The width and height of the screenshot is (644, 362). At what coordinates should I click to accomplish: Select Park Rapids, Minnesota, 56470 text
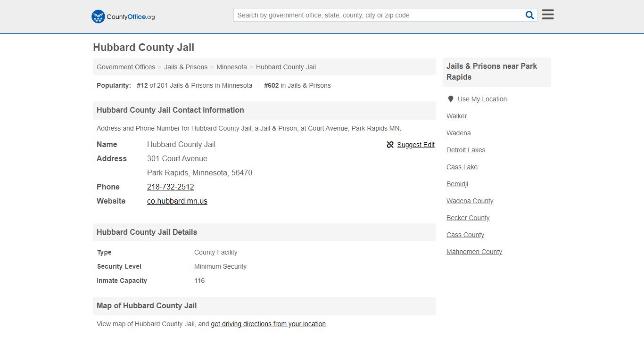(199, 173)
